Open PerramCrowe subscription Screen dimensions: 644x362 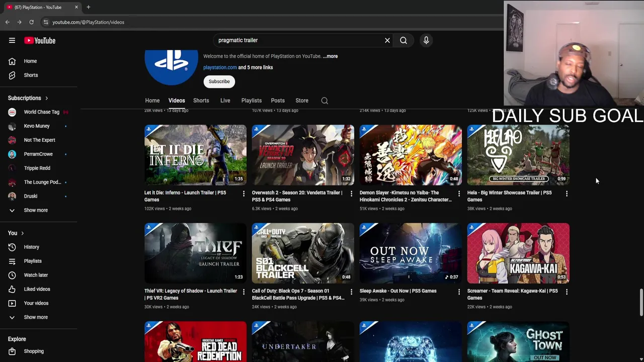pos(39,154)
